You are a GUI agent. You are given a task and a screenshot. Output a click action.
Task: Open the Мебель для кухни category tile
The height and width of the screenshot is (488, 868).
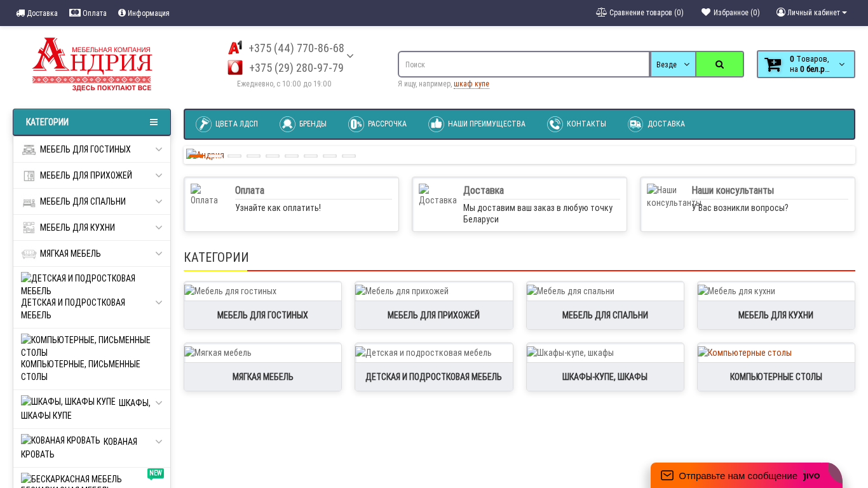[776, 306]
